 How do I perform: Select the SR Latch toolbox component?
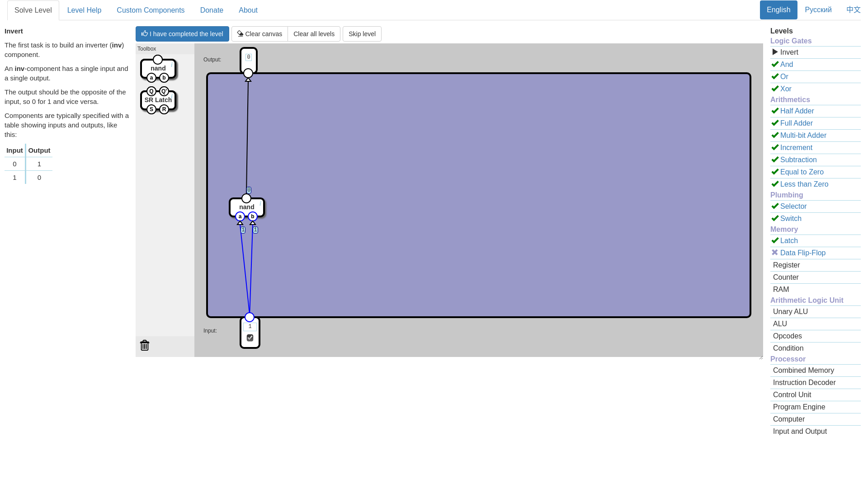coord(158,100)
